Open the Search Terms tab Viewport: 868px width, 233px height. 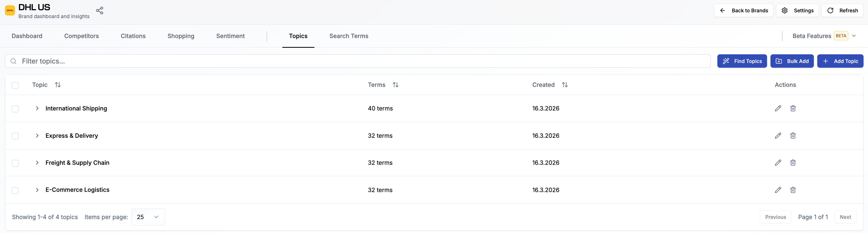click(349, 36)
